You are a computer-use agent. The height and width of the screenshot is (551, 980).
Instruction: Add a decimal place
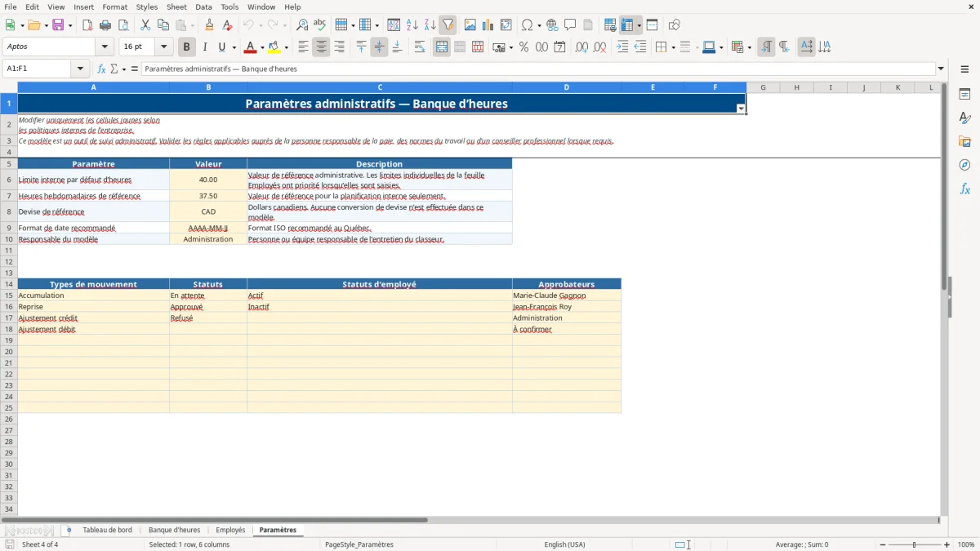coord(581,47)
